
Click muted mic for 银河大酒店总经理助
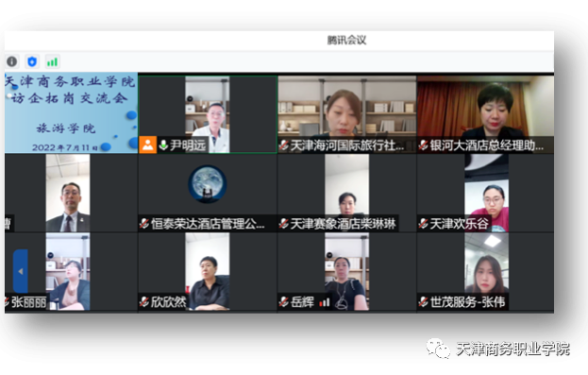tap(423, 145)
